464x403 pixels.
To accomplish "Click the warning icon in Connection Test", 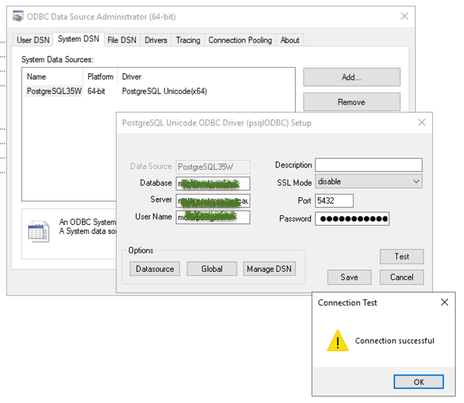I will [338, 340].
